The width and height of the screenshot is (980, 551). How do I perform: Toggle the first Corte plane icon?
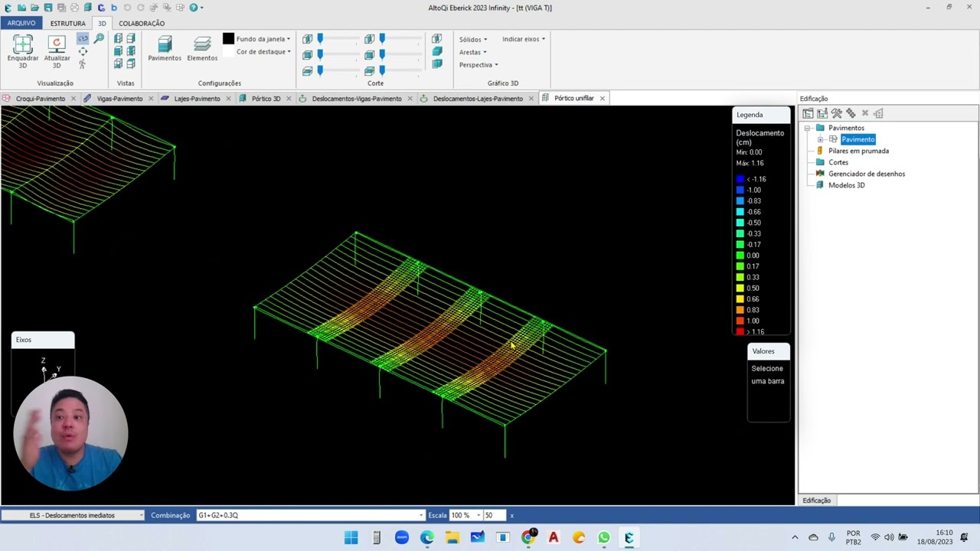[x=307, y=39]
